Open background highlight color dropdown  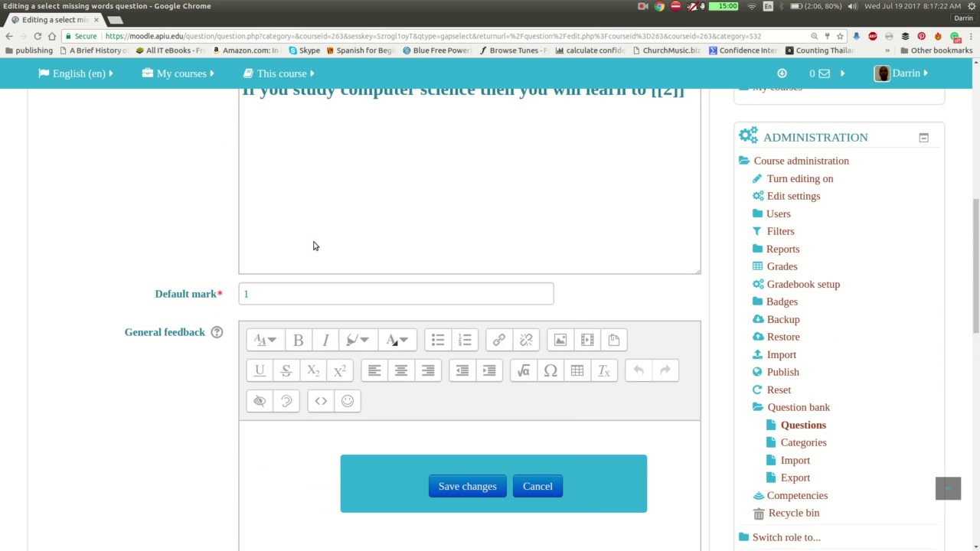(x=358, y=340)
